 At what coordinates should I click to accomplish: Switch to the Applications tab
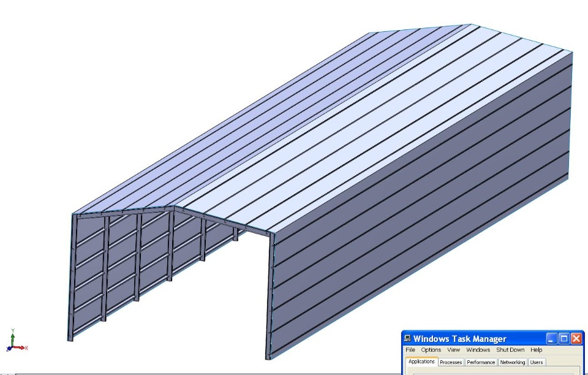click(x=421, y=362)
